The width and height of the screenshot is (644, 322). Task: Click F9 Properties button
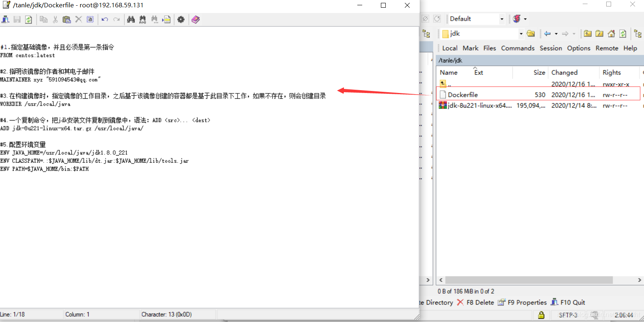click(522, 303)
